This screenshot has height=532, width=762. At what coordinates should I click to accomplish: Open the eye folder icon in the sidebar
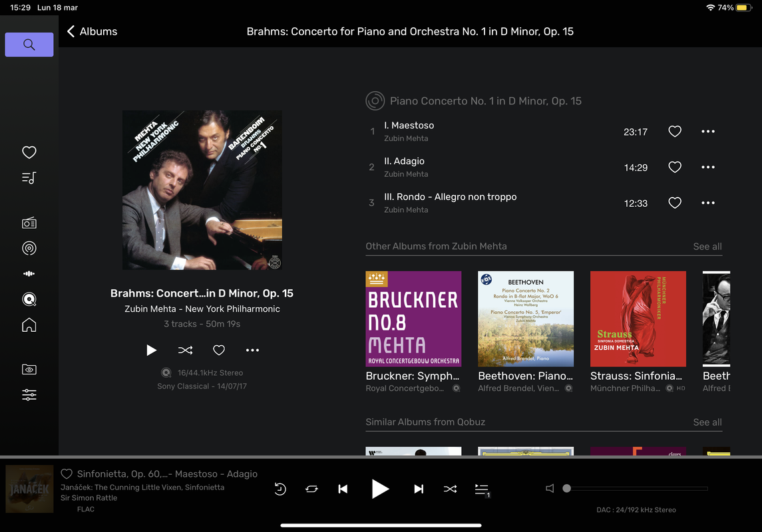coord(29,369)
